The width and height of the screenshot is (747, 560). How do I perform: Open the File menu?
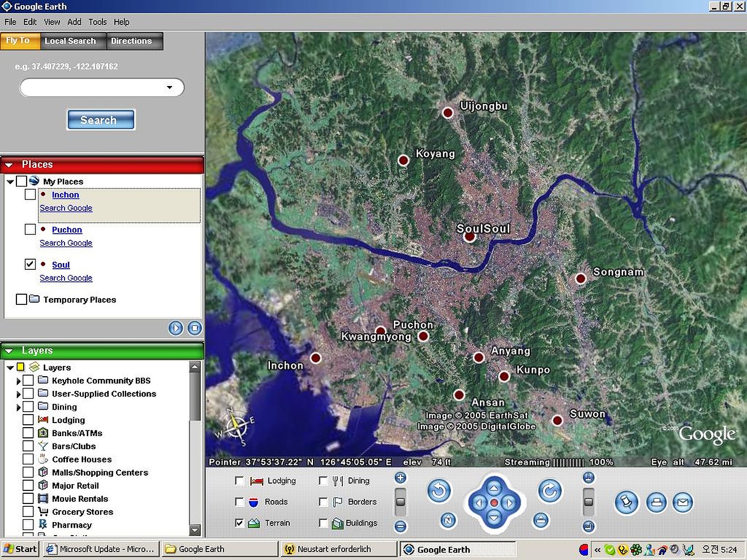pyautogui.click(x=10, y=22)
